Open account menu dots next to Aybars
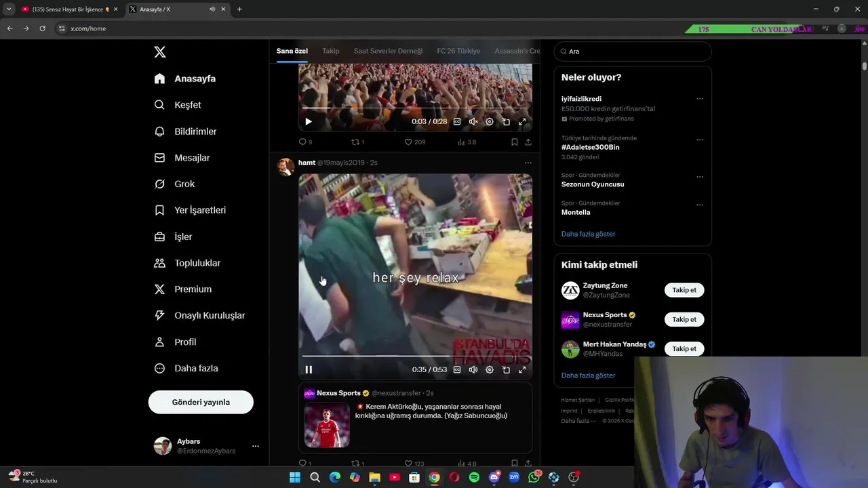Image resolution: width=868 pixels, height=488 pixels. pos(256,446)
